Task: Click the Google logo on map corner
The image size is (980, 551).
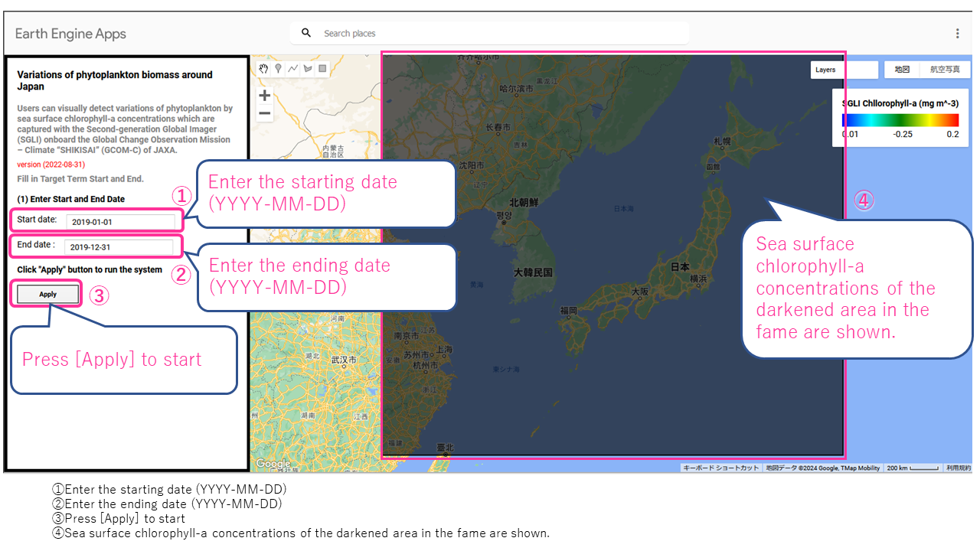Action: [x=273, y=463]
